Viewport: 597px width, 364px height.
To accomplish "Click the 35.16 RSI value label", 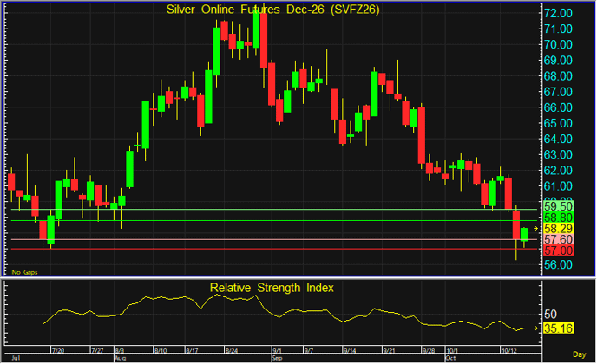I will point(558,328).
